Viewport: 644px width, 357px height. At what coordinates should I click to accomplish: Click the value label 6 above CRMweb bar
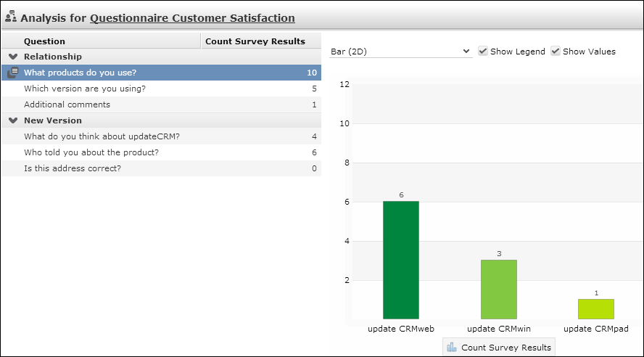point(401,194)
